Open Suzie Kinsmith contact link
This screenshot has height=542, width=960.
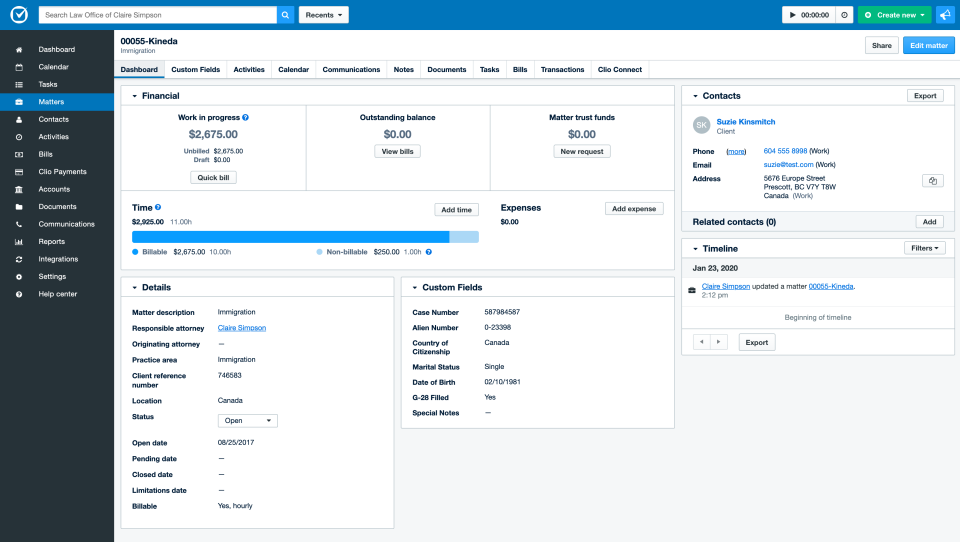tap(746, 122)
